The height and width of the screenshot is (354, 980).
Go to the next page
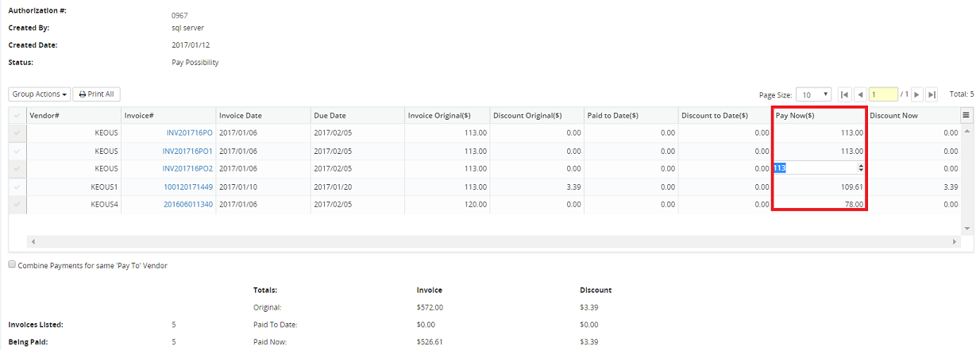pos(917,94)
